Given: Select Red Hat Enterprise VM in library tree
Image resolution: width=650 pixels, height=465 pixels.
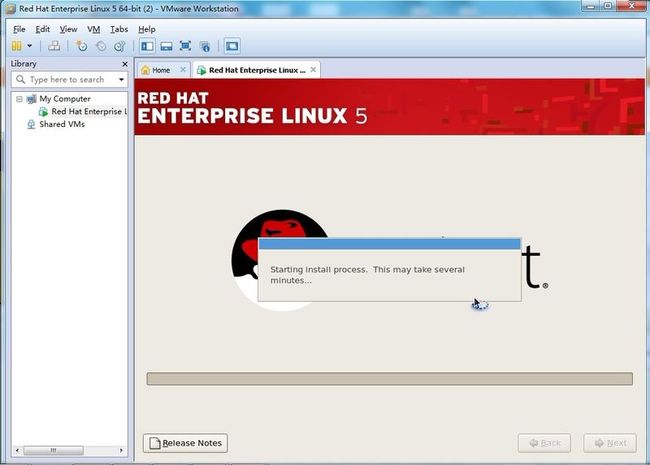Looking at the screenshot, I should (89, 111).
